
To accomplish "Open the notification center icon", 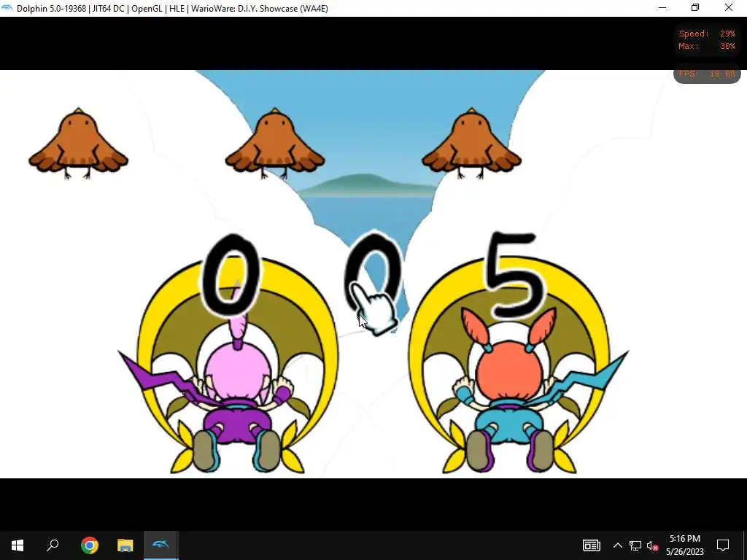I will click(x=723, y=545).
